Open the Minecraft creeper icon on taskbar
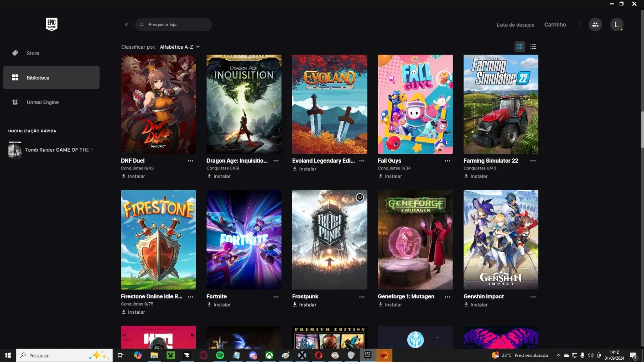Image resolution: width=644 pixels, height=362 pixels. [x=171, y=355]
